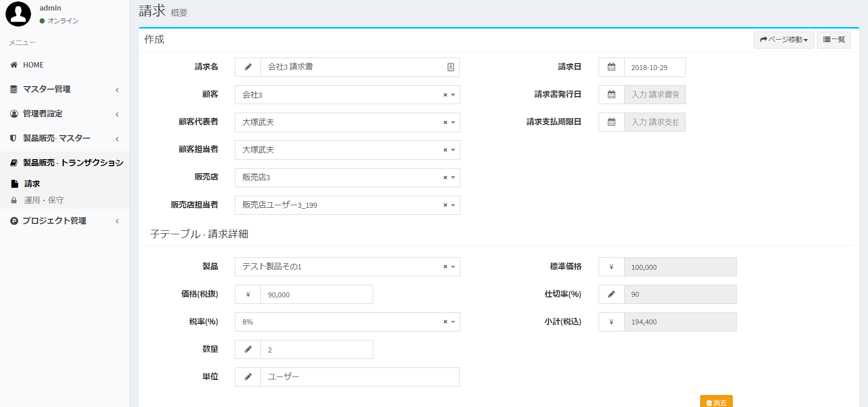Click the pencil icon next to 請求名
This screenshot has height=407, width=868.
pyautogui.click(x=248, y=67)
